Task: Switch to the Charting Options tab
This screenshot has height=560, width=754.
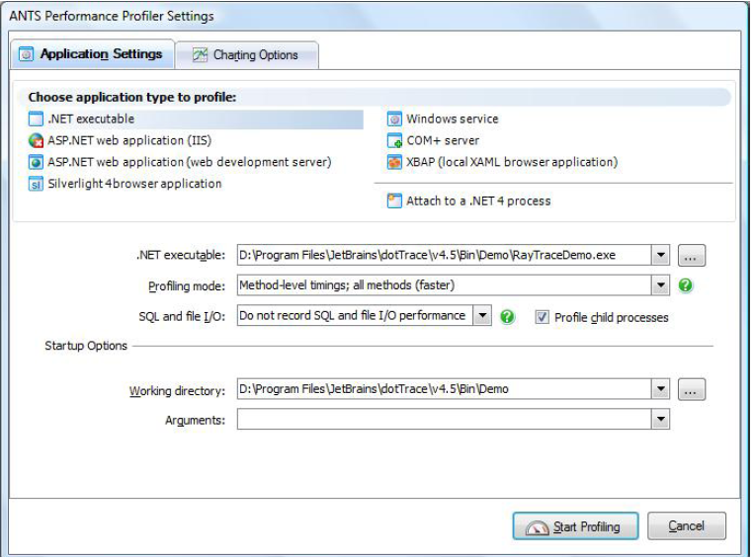Action: click(x=246, y=55)
